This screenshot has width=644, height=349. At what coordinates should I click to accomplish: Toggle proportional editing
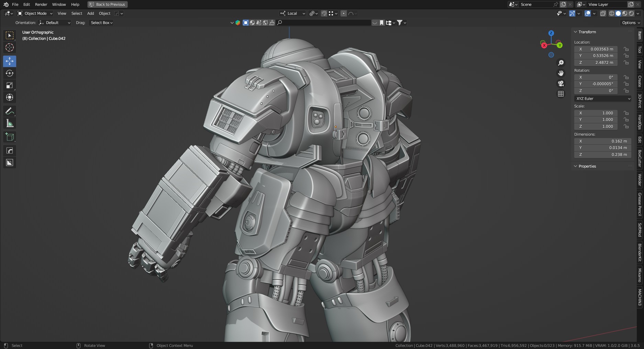click(343, 13)
